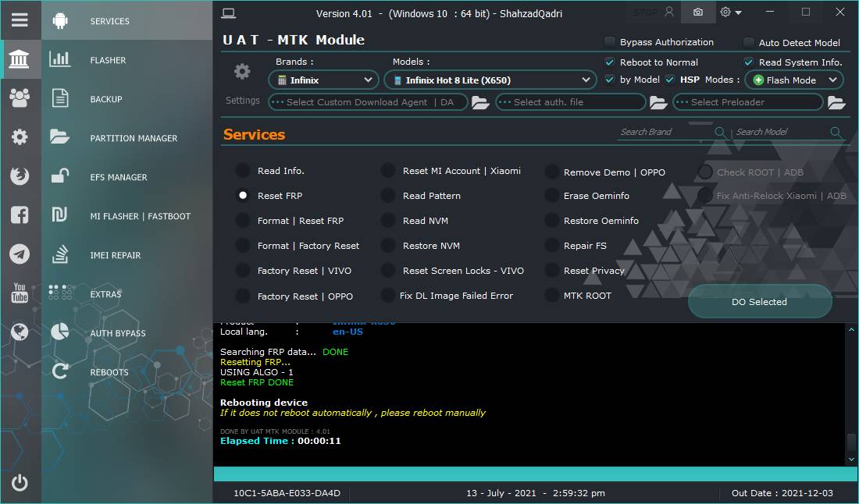This screenshot has width=859, height=504.
Task: Open the Firefox browser sidebar icon
Action: [x=20, y=176]
